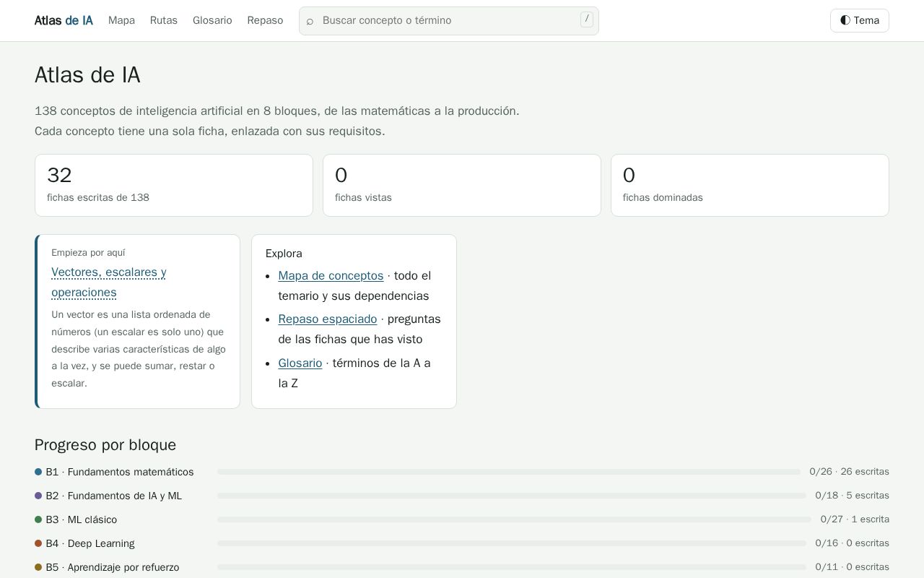Image resolution: width=924 pixels, height=578 pixels.
Task: Click the fichas vistas card
Action: (x=462, y=185)
